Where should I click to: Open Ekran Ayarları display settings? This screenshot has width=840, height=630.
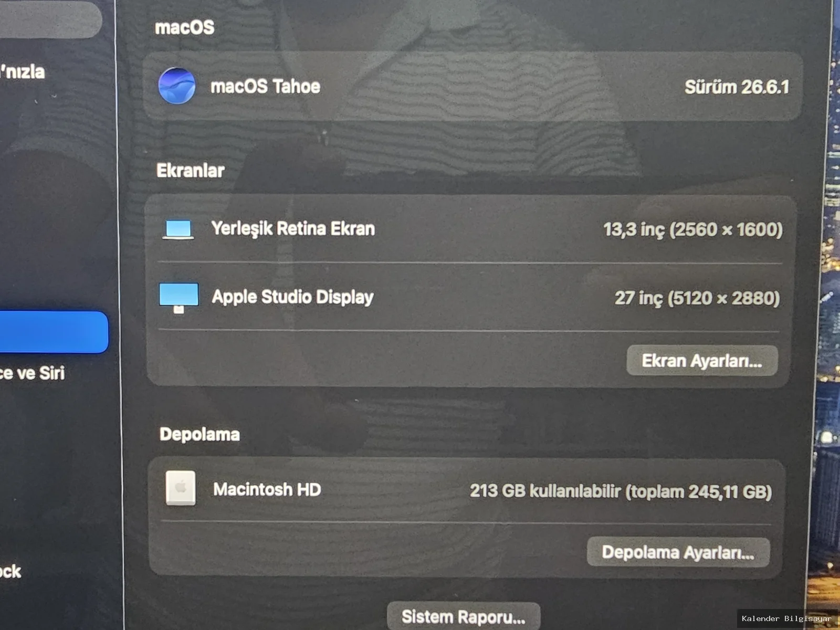coord(702,361)
